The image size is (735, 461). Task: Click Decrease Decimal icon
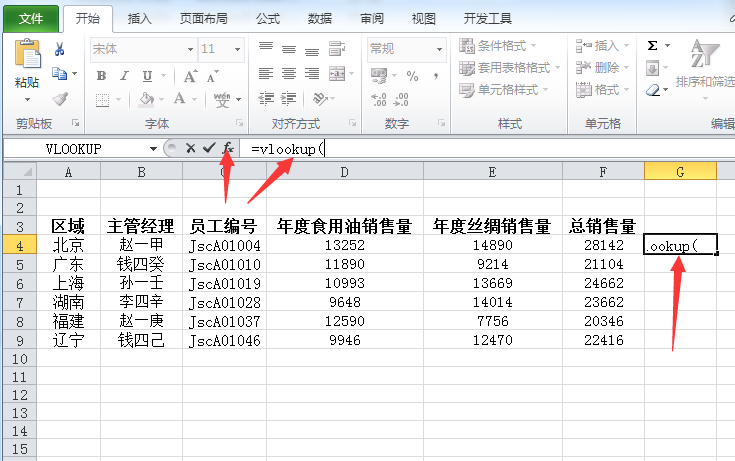(401, 99)
